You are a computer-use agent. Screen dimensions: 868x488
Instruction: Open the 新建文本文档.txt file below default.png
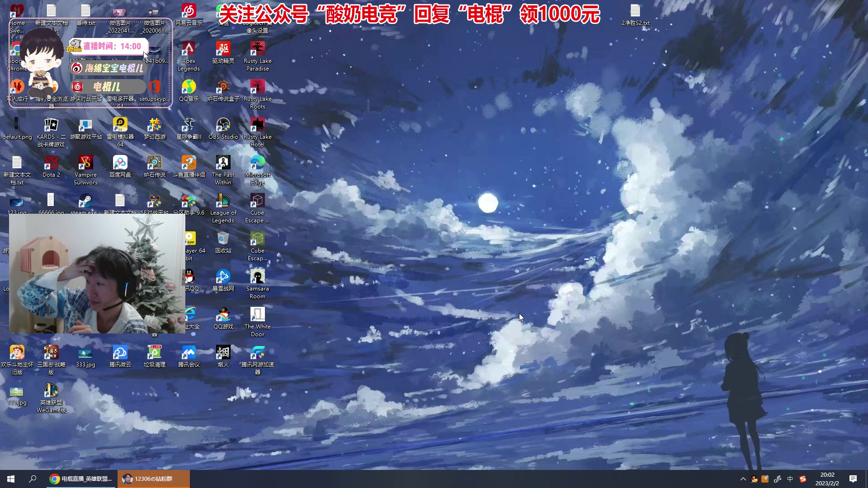point(17,170)
